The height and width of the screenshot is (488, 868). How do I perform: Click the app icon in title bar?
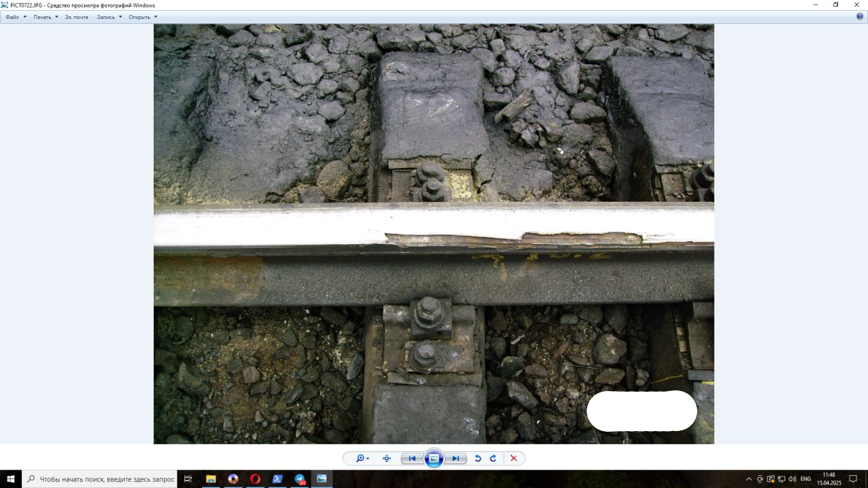coord(5,5)
